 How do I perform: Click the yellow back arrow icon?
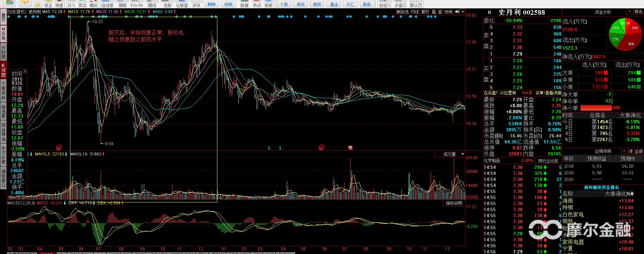(x=24, y=3)
